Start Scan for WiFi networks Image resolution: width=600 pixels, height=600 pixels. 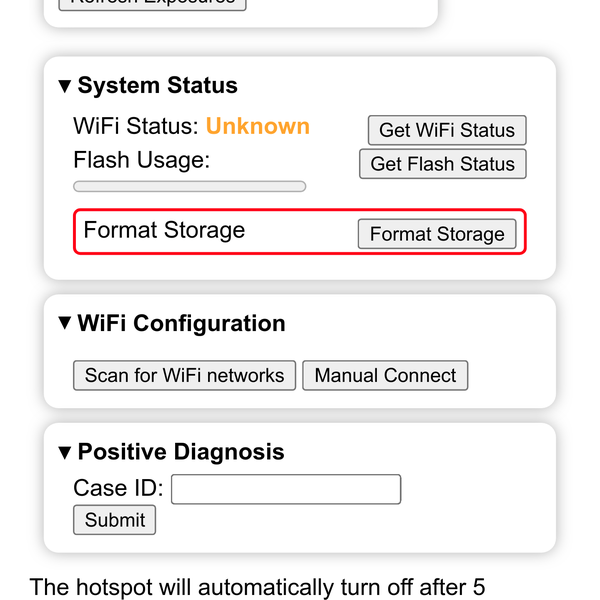[184, 375]
